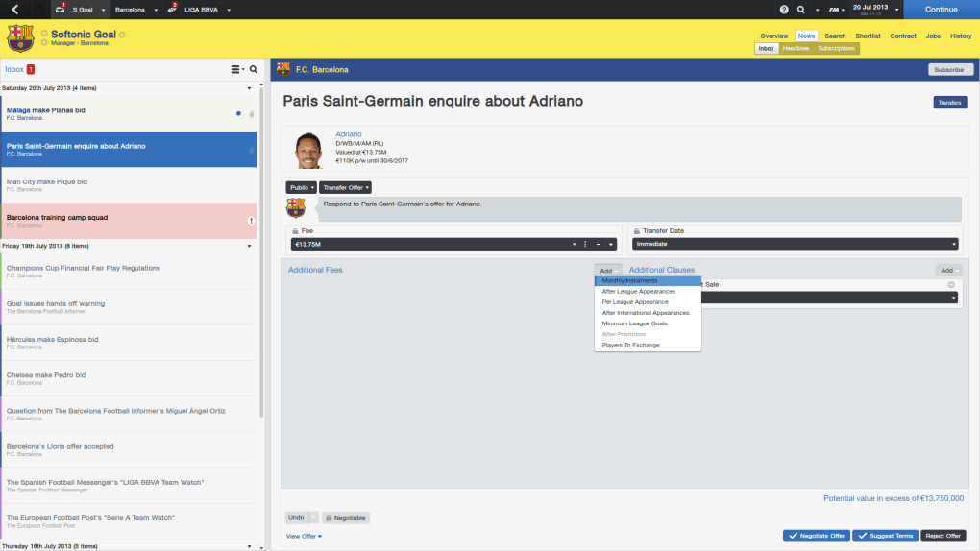Collapse the Friday 19th July 2013 group
The width and height of the screenshot is (980, 551).
[249, 246]
